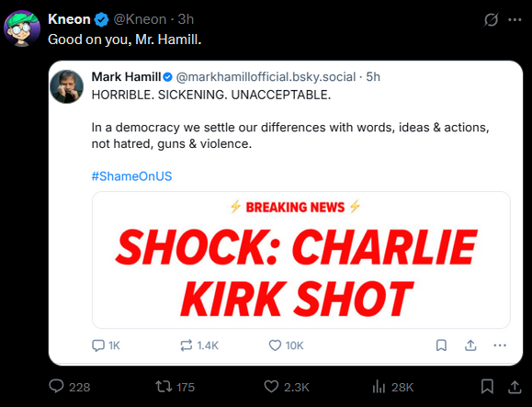Reply to Mark Hamill's quoted post with 1K replies
Image resolution: width=532 pixels, height=407 pixels.
point(98,345)
